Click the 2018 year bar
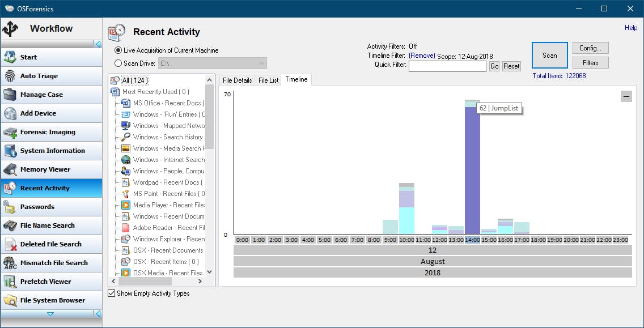 click(x=433, y=272)
